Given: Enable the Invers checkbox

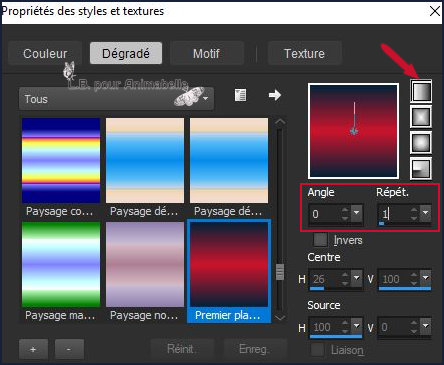Looking at the screenshot, I should (321, 240).
